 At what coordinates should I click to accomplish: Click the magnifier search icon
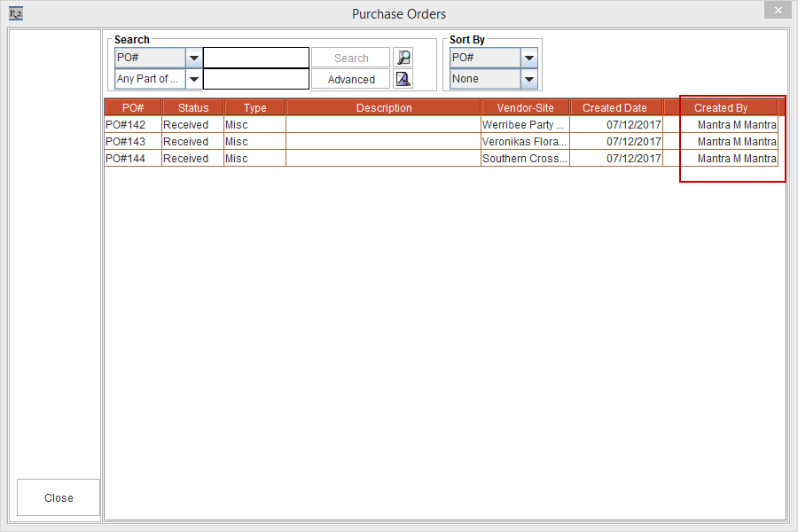point(403,59)
